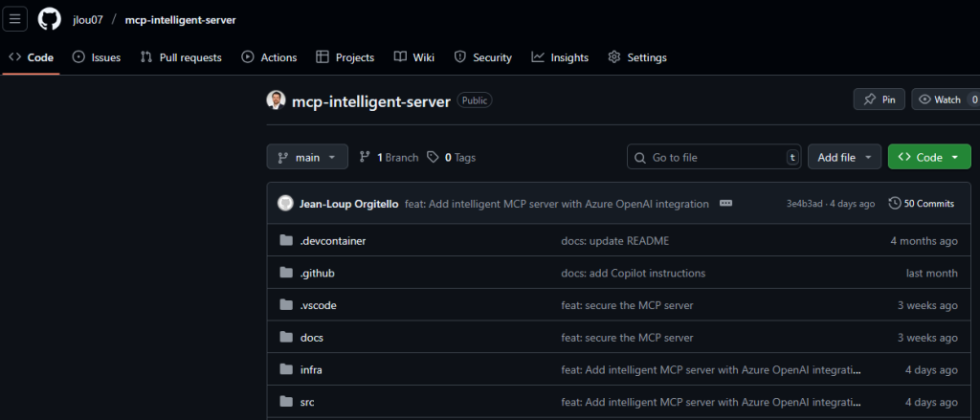The image size is (980, 420).
Task: Go to GitHub home via Octocat logo
Action: 50,19
